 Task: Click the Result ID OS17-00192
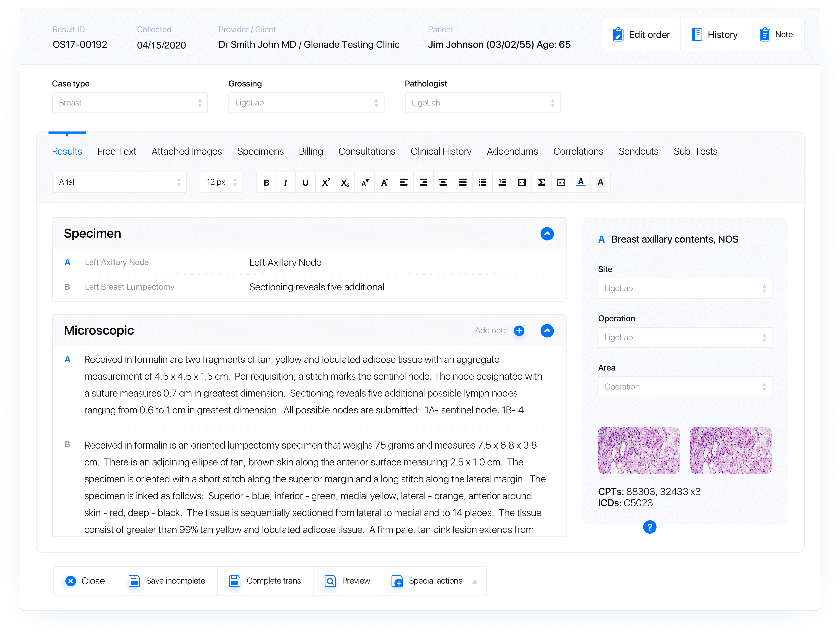tap(80, 45)
